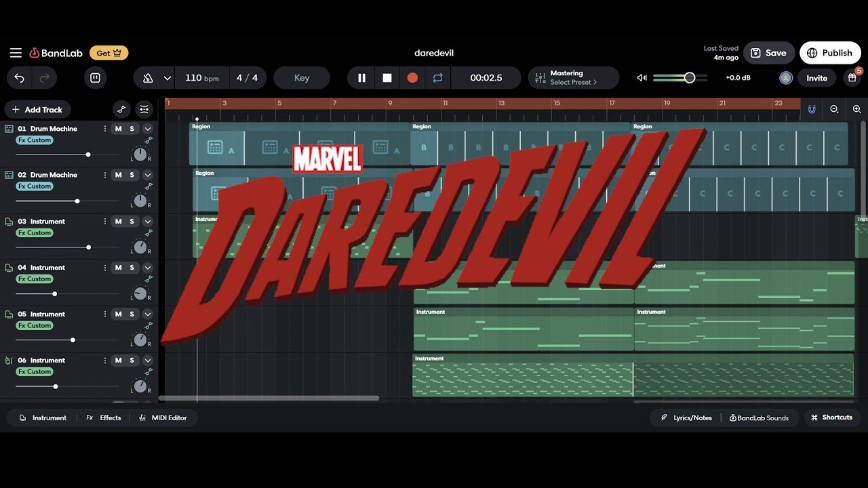Open Fx Custom on track 01
The image size is (868, 488).
click(35, 140)
